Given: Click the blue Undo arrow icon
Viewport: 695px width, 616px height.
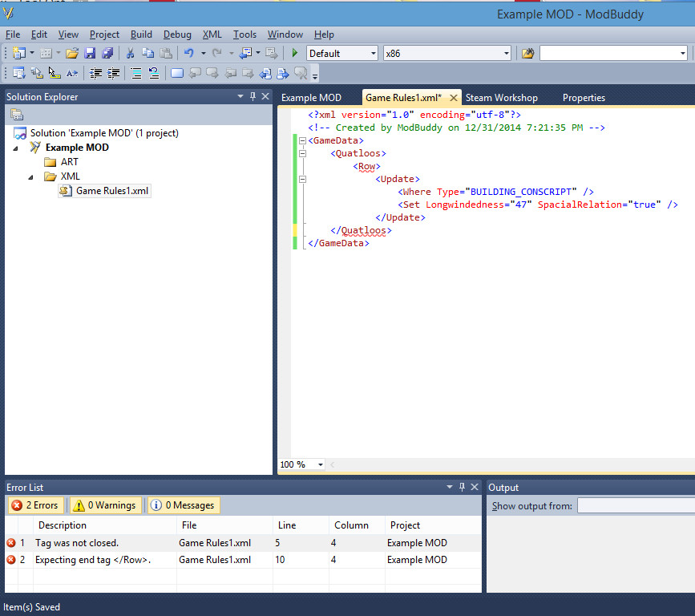Looking at the screenshot, I should tap(189, 53).
